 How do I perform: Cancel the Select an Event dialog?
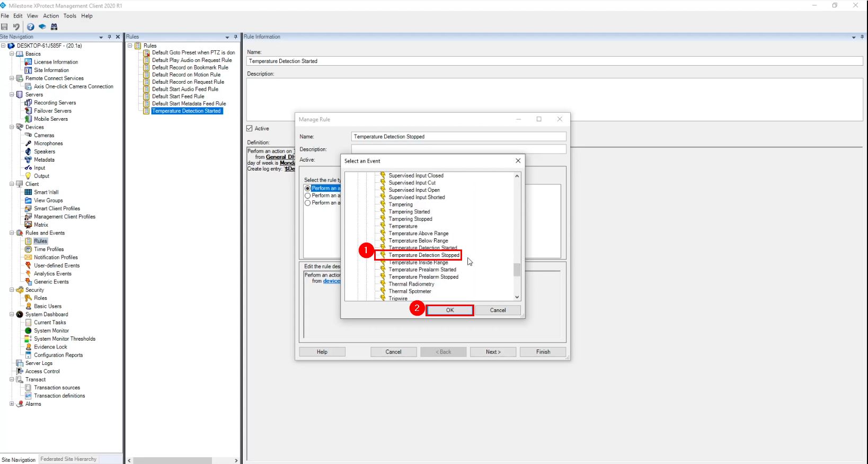click(x=498, y=310)
